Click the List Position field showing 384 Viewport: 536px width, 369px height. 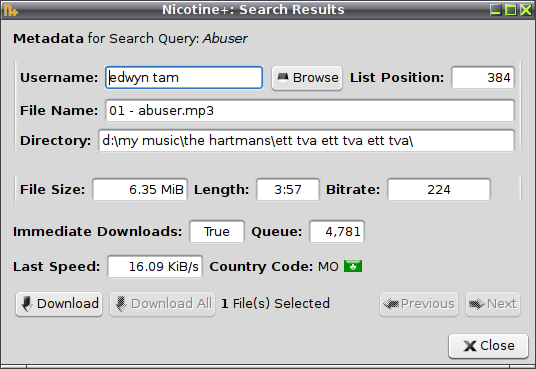point(483,78)
